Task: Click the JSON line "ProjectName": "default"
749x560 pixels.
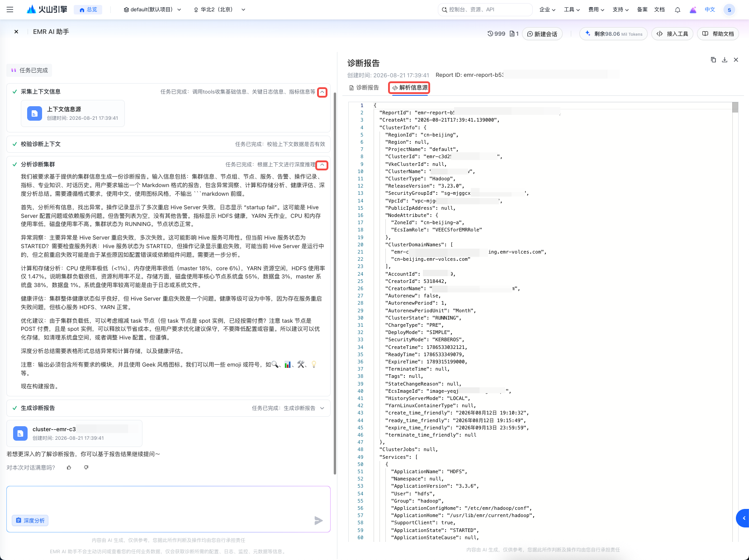Action: 422,150
